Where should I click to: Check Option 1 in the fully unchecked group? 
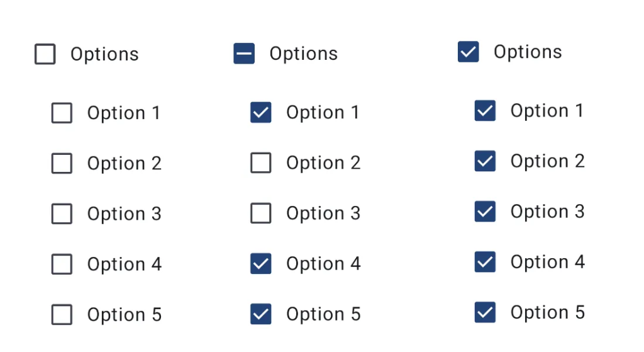[62, 113]
